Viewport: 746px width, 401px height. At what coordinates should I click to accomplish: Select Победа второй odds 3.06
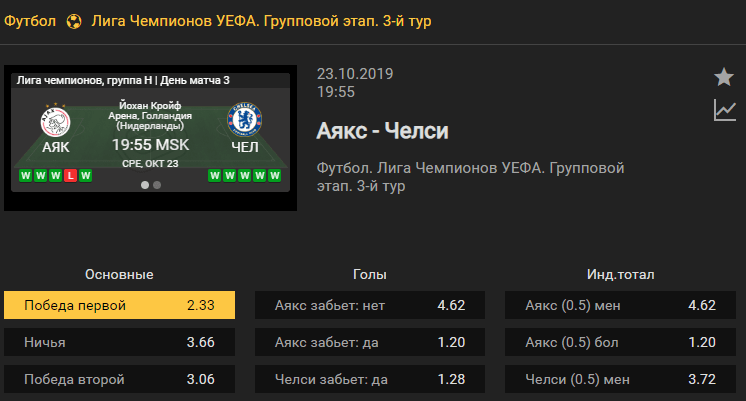(119, 379)
